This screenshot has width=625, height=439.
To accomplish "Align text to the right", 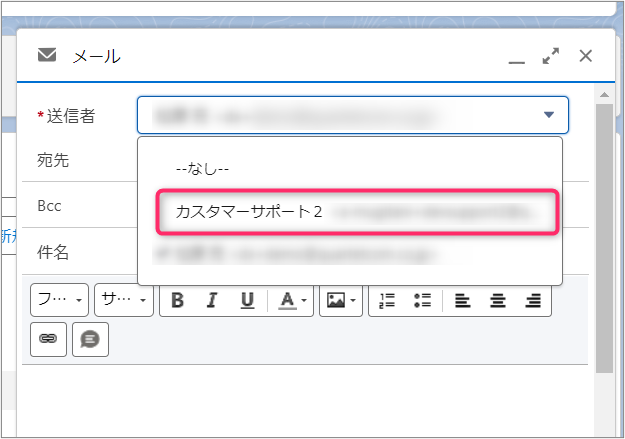I will [533, 300].
